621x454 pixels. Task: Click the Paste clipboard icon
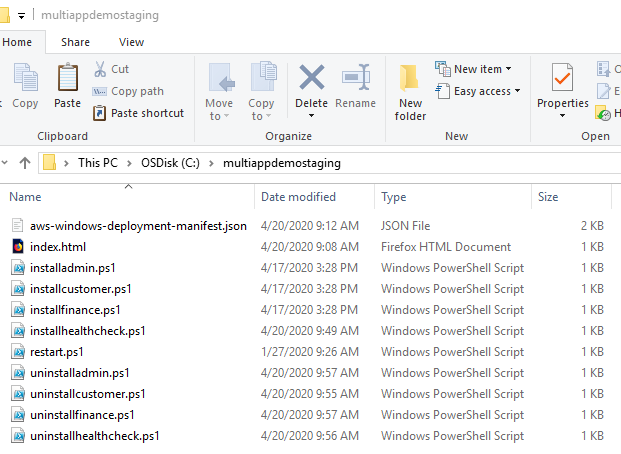click(x=68, y=78)
